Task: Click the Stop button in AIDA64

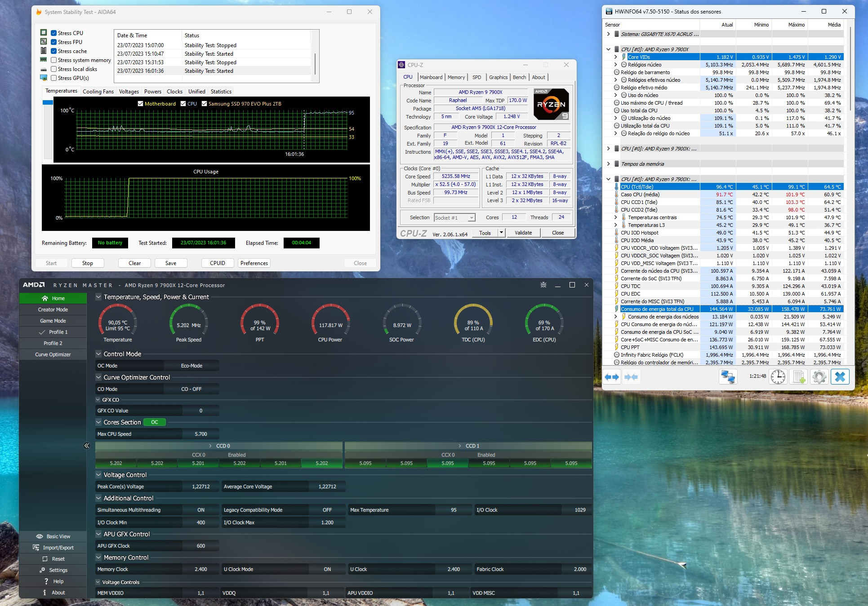Action: tap(88, 263)
